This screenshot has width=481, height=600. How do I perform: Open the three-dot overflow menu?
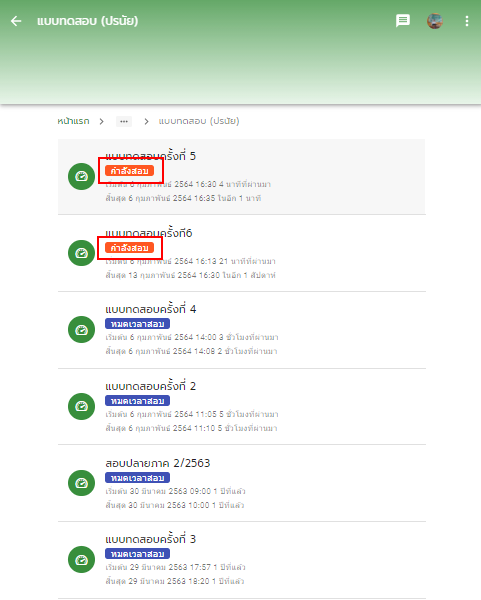pyautogui.click(x=466, y=21)
